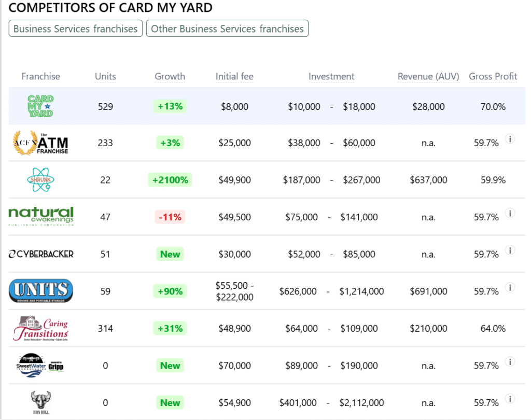The height and width of the screenshot is (420, 531).
Task: Select the 59.9% gross profit value
Action: coord(493,180)
